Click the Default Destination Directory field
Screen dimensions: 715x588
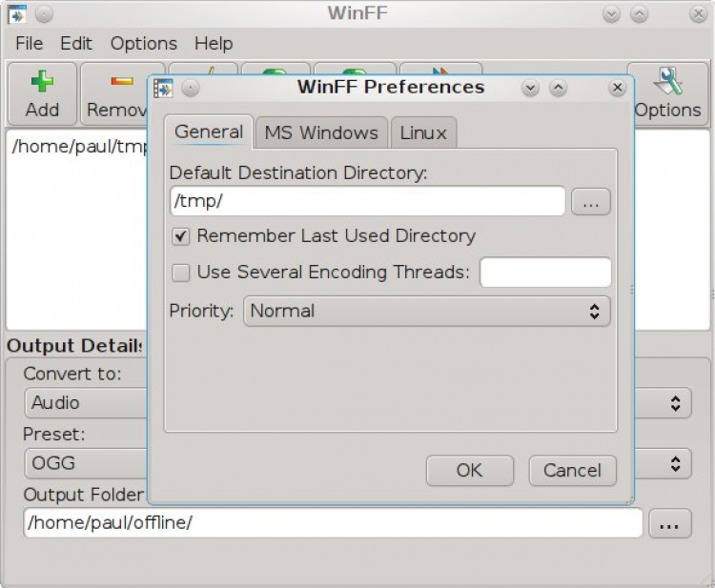click(368, 201)
